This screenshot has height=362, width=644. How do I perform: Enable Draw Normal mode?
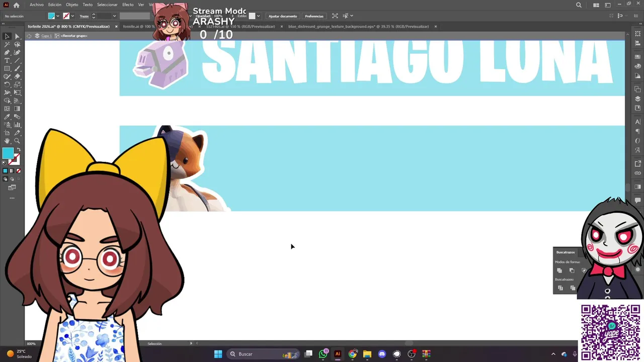6,179
